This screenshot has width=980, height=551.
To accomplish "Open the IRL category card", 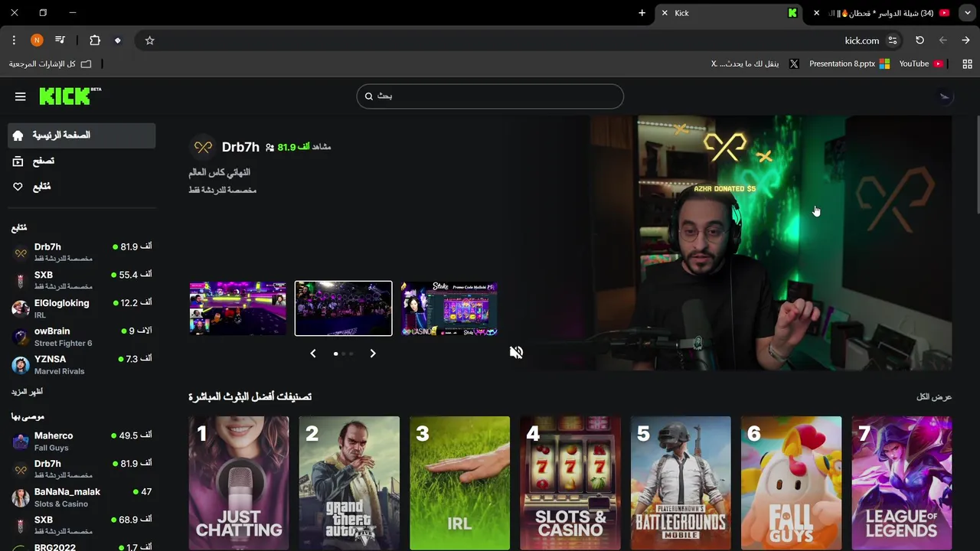I will tap(459, 483).
